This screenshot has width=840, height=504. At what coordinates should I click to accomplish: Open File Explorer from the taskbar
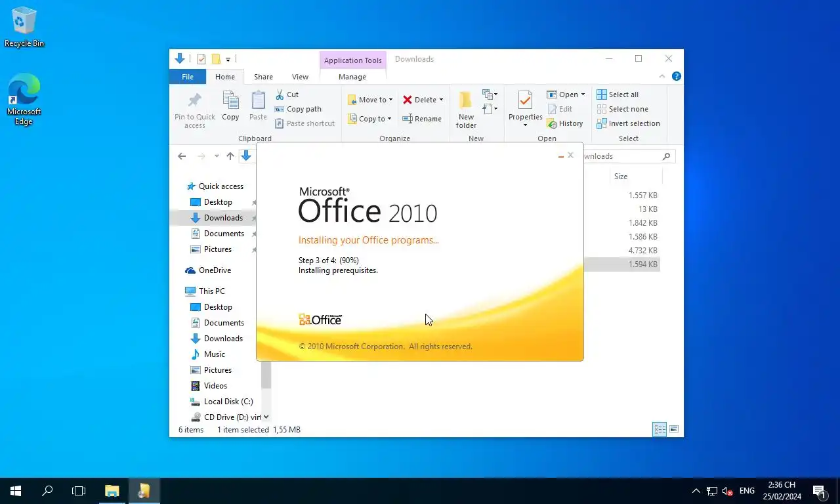(112, 490)
